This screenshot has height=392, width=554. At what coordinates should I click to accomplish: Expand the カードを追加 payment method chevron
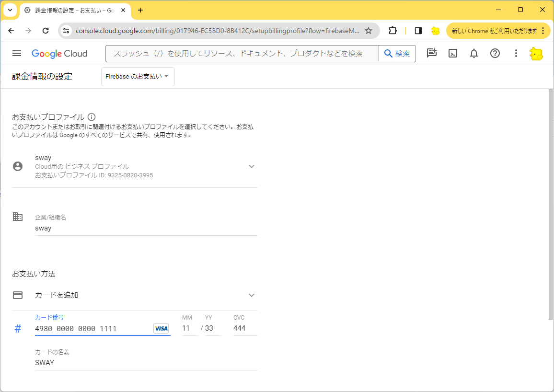pos(252,295)
